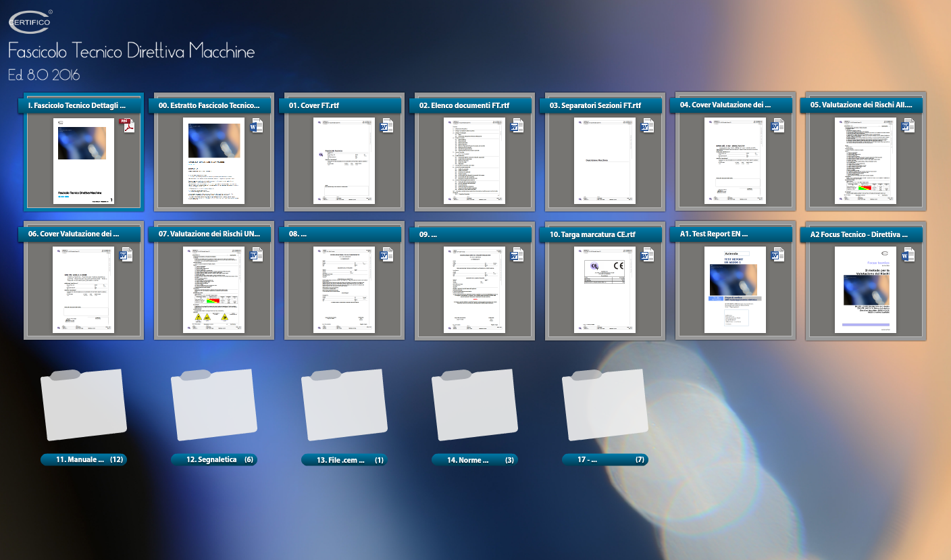Open the folder icon numbered 17
The width and height of the screenshot is (951, 560).
[605, 404]
